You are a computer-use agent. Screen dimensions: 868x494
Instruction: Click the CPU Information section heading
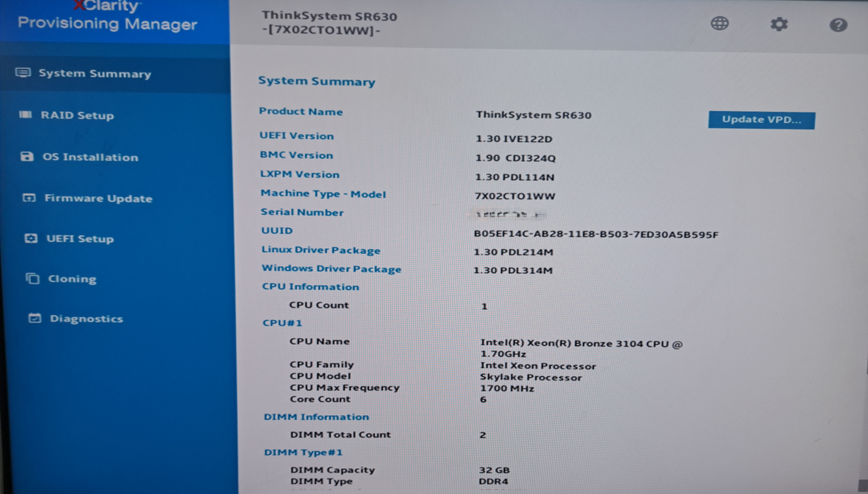click(x=311, y=287)
